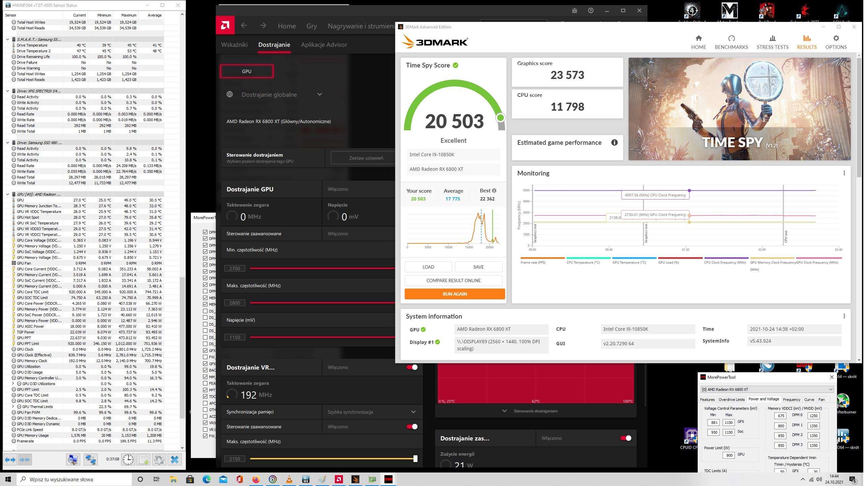The width and height of the screenshot is (868, 486).
Task: Open the System information three-dot menu
Action: click(844, 316)
